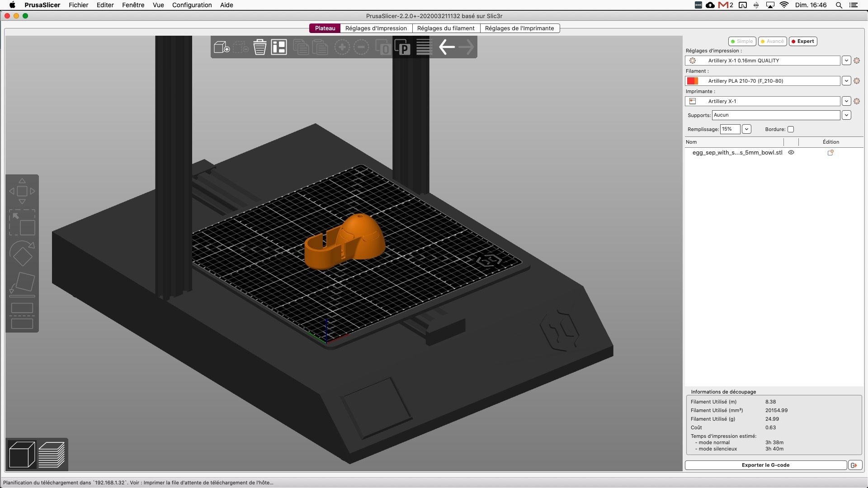Click the Arrange objects icon
868x488 pixels.
[x=279, y=47]
